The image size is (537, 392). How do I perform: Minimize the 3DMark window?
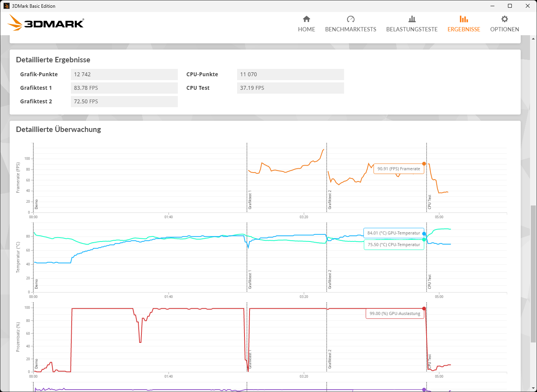tap(492, 6)
